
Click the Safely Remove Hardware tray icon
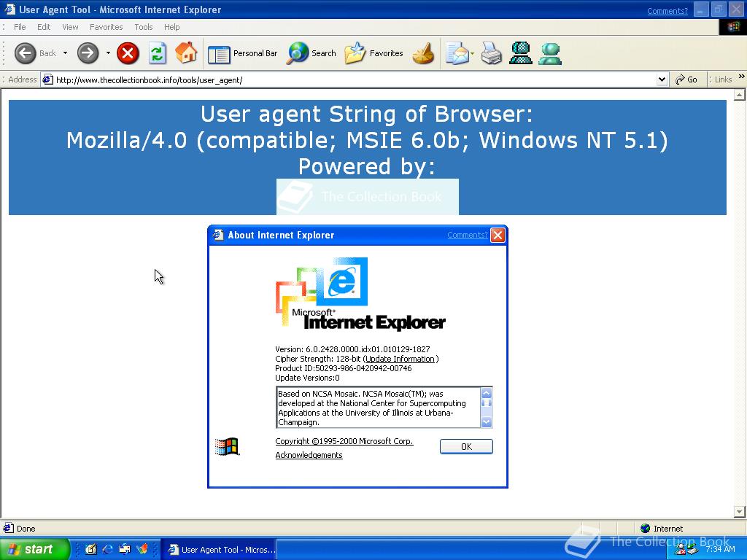[692, 550]
